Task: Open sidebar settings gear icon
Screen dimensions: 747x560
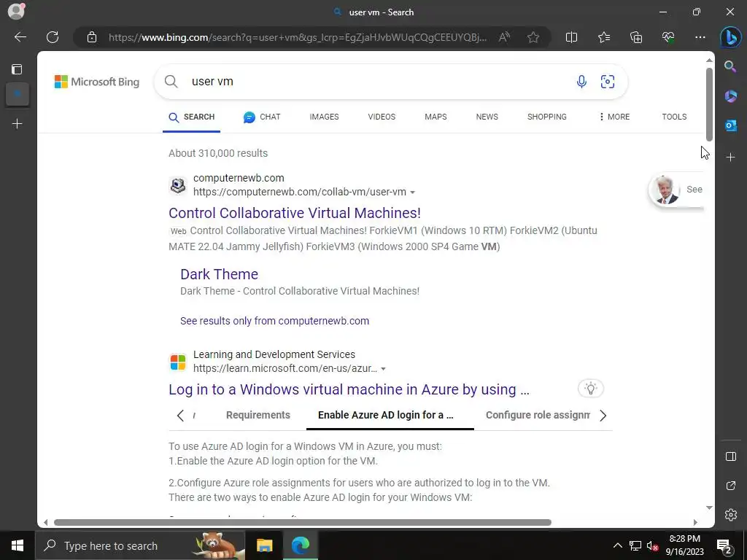Action: coord(731,515)
